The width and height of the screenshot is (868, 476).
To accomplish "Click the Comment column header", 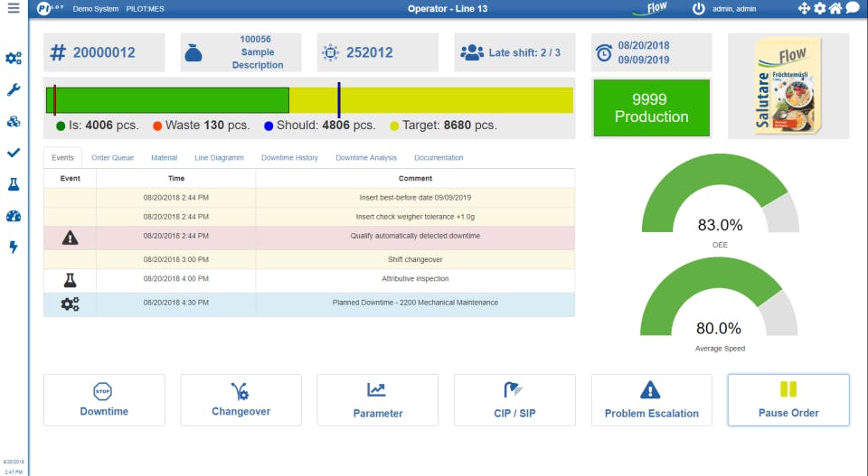I will point(415,178).
